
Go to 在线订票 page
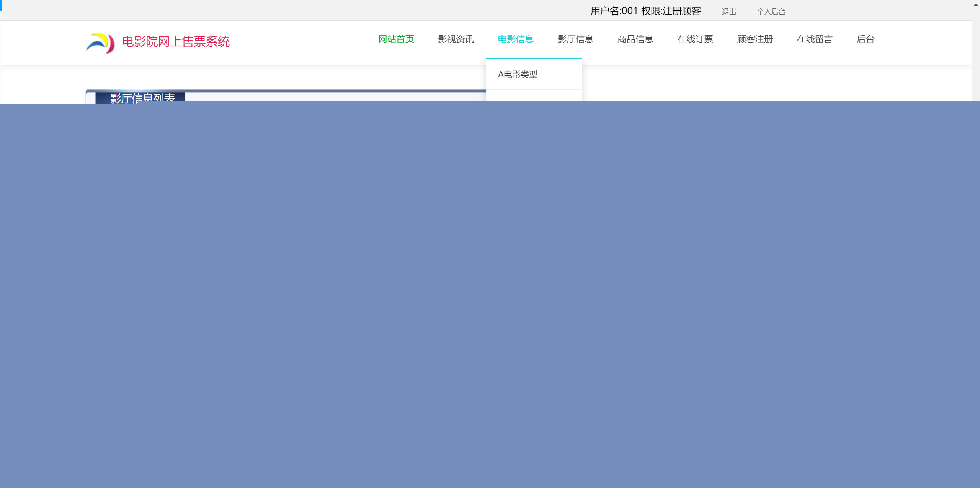pyautogui.click(x=695, y=39)
